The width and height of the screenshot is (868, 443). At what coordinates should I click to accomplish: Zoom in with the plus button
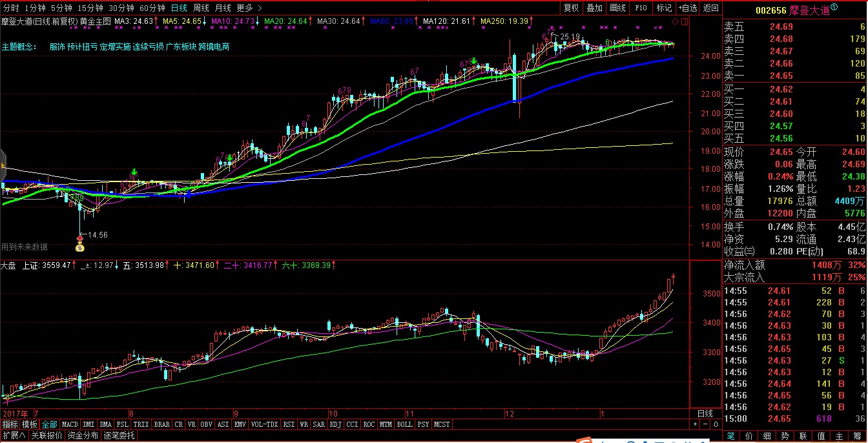[695, 424]
